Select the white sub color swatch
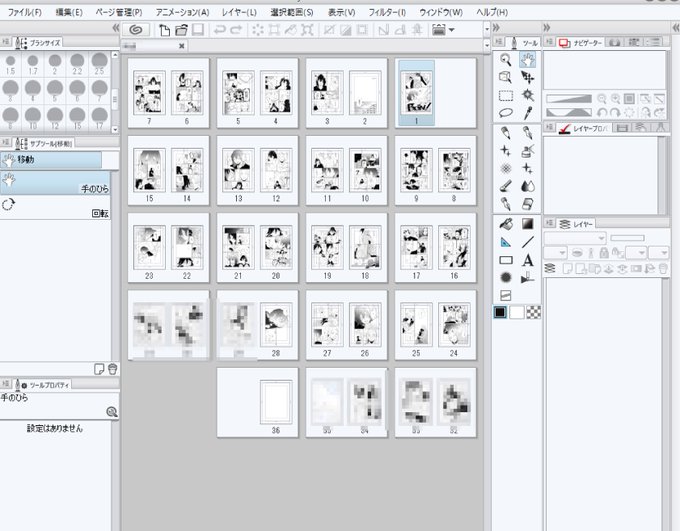The width and height of the screenshot is (680, 531). (x=517, y=312)
